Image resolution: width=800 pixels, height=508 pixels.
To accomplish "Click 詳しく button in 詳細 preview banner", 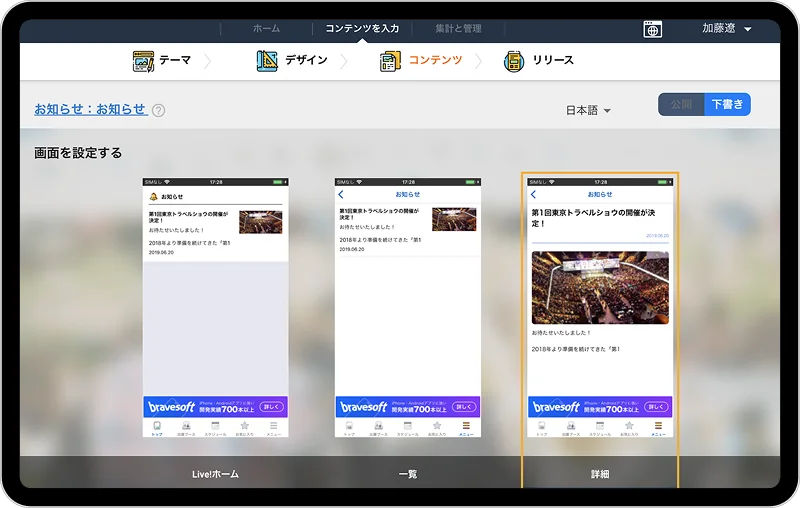I will coord(656,407).
